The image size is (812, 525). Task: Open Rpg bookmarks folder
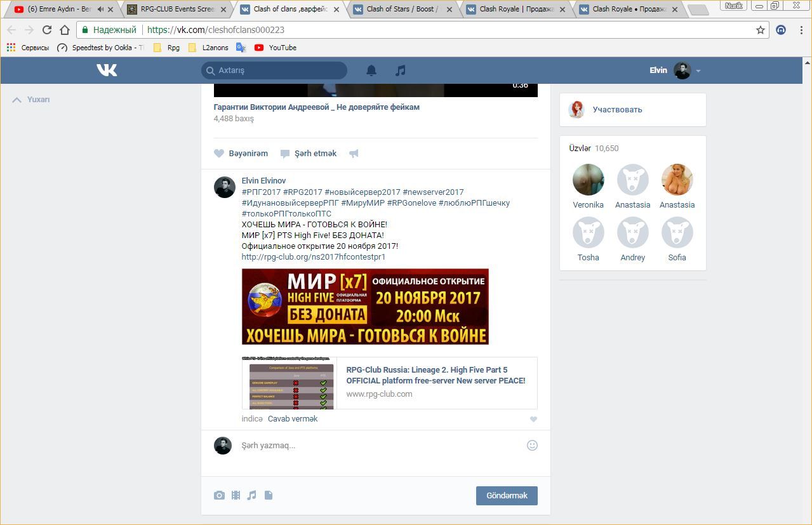point(166,48)
